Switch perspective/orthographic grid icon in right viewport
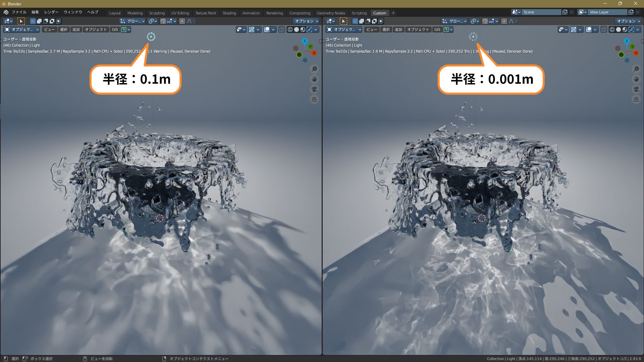This screenshot has width=644, height=362. pos(636,99)
